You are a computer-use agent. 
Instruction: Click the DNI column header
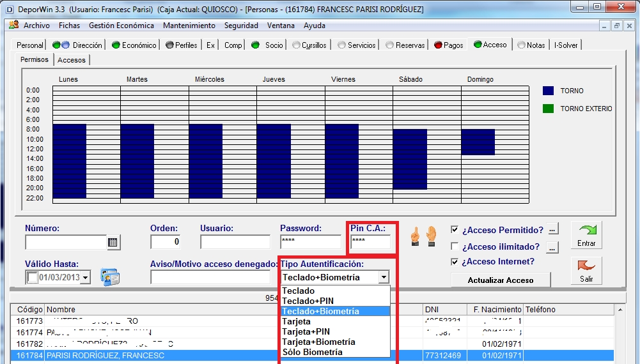pyautogui.click(x=444, y=309)
